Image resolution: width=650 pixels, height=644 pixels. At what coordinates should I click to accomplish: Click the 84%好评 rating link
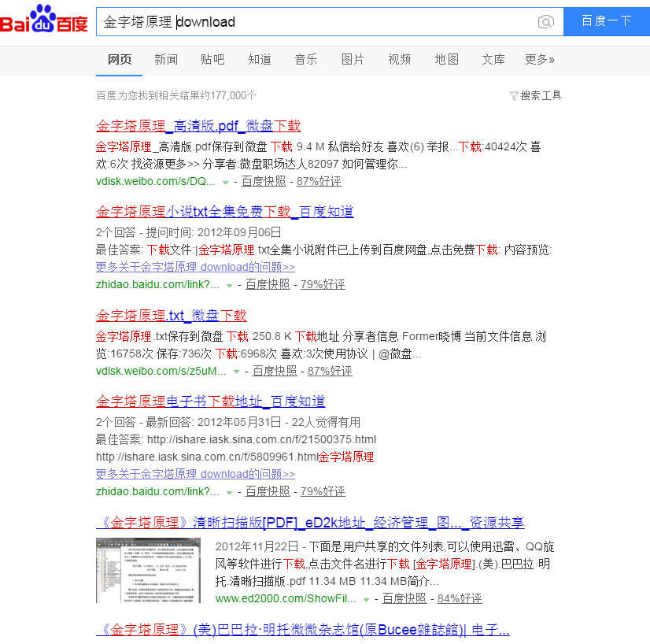pyautogui.click(x=460, y=598)
